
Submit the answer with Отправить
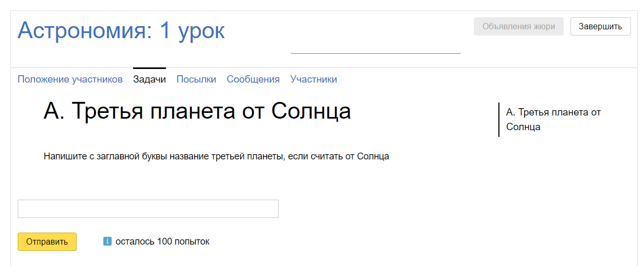pos(47,241)
